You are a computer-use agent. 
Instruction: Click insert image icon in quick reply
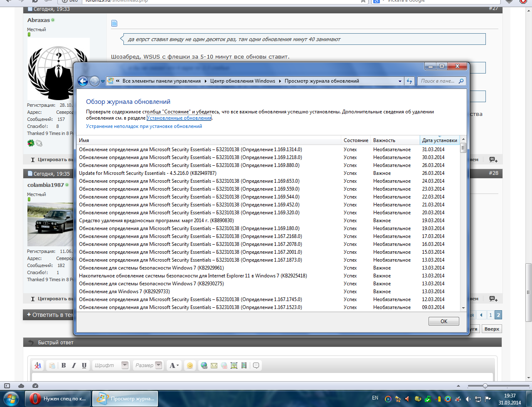(x=234, y=365)
